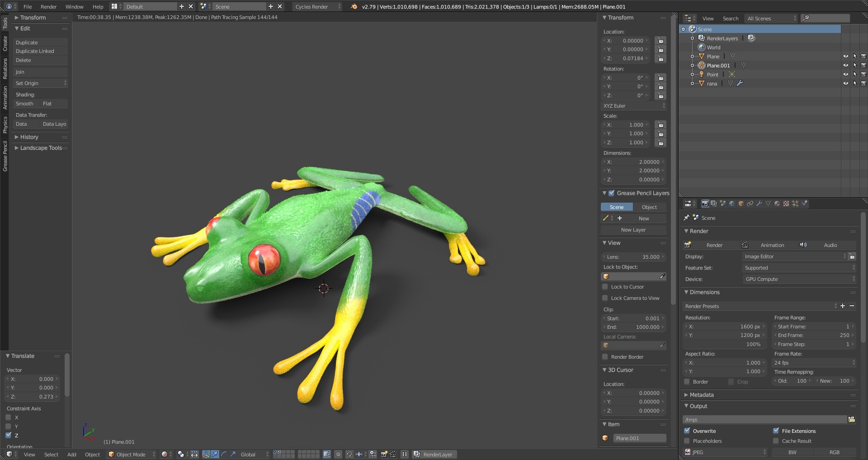Screen dimensions: 868x460
Task: Open the Window menu
Action: [x=74, y=6]
